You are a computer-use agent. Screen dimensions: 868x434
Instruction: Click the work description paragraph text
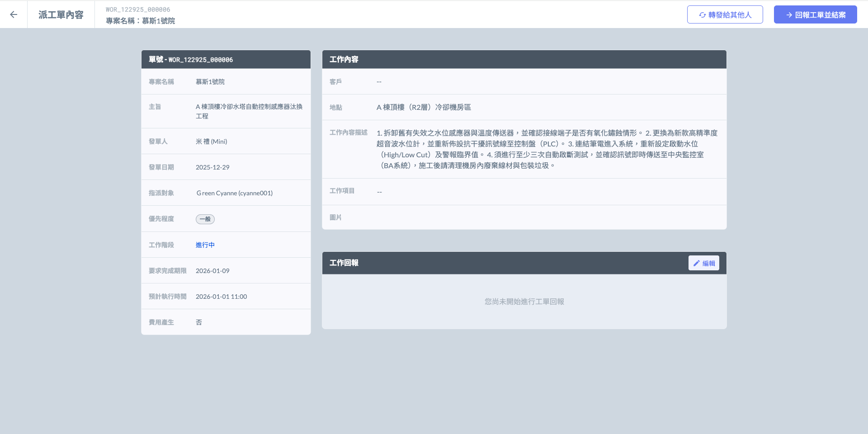tap(547, 149)
